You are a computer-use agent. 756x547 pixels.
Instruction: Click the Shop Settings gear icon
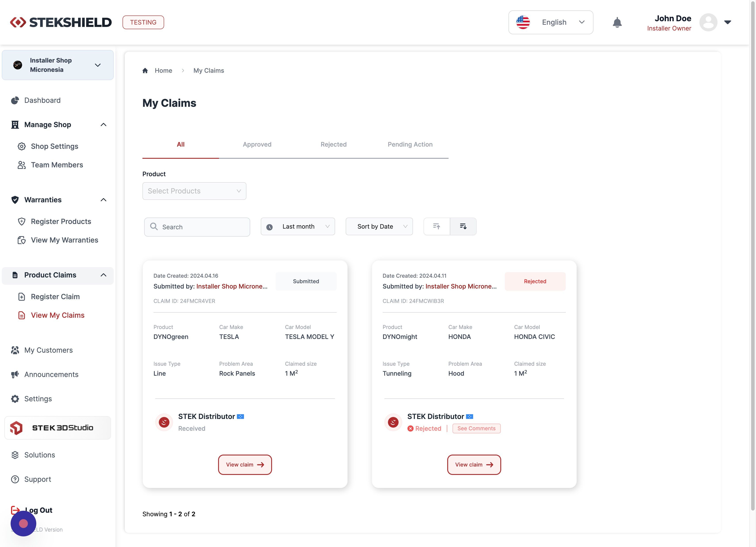click(x=22, y=146)
